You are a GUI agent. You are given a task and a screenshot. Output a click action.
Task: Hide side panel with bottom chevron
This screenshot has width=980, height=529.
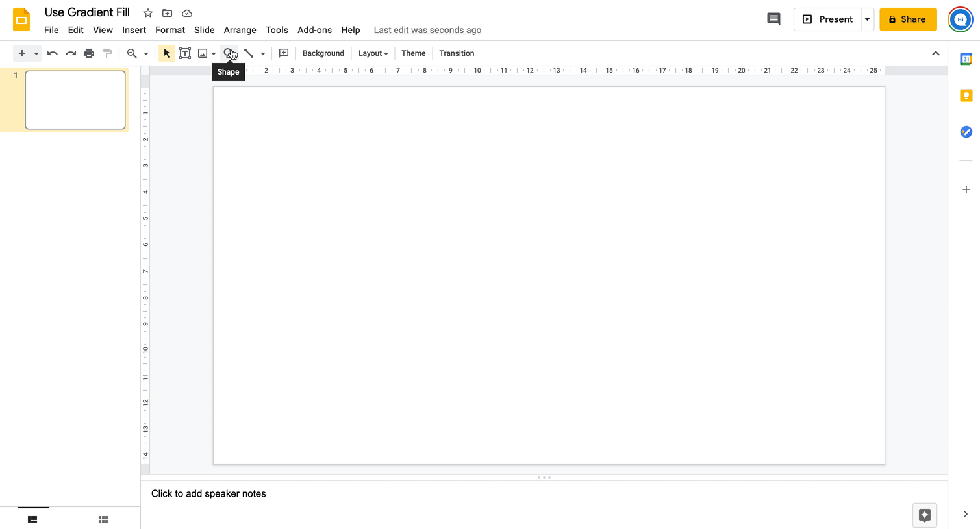(966, 514)
